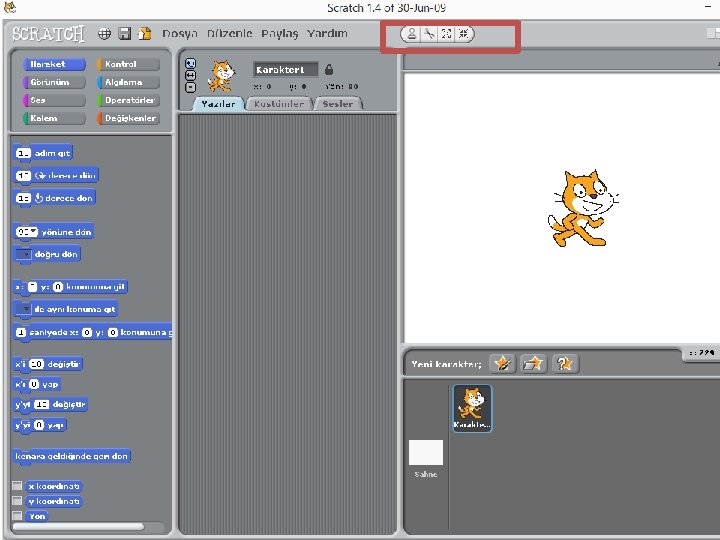
Task: Open the Yardım menu
Action: click(x=327, y=34)
